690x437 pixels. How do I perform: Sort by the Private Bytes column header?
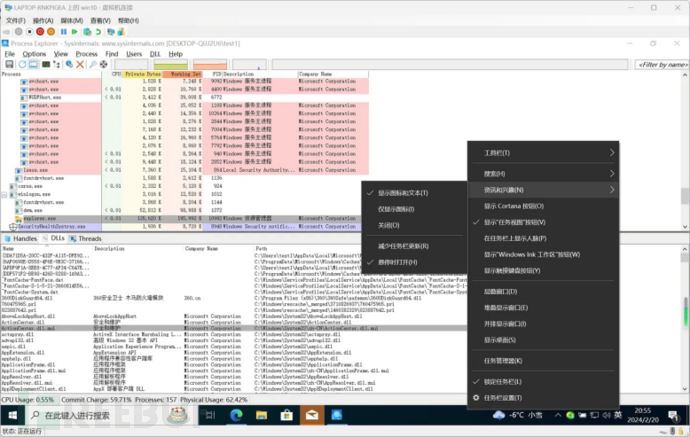pyautogui.click(x=140, y=74)
